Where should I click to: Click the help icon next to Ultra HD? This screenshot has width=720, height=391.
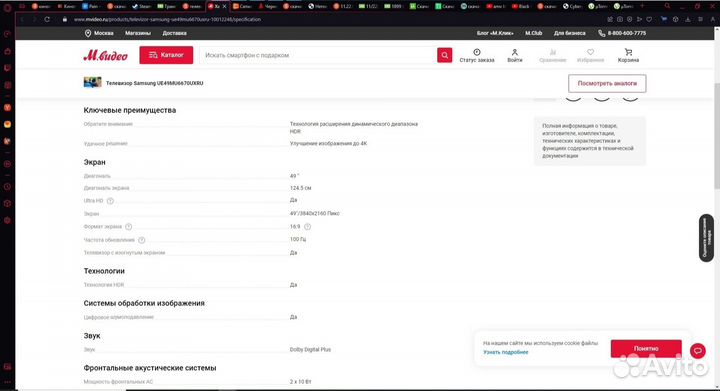point(110,201)
